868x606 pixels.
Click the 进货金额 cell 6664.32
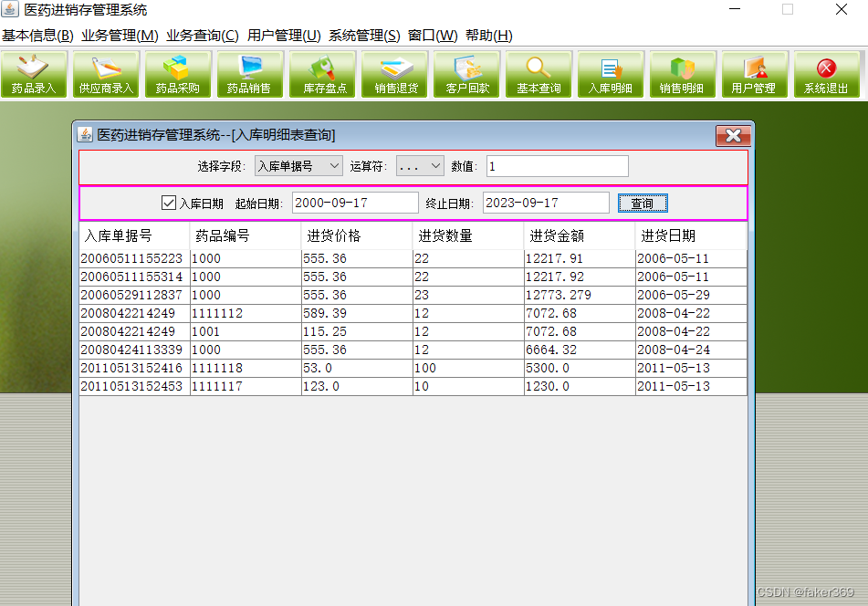point(580,350)
